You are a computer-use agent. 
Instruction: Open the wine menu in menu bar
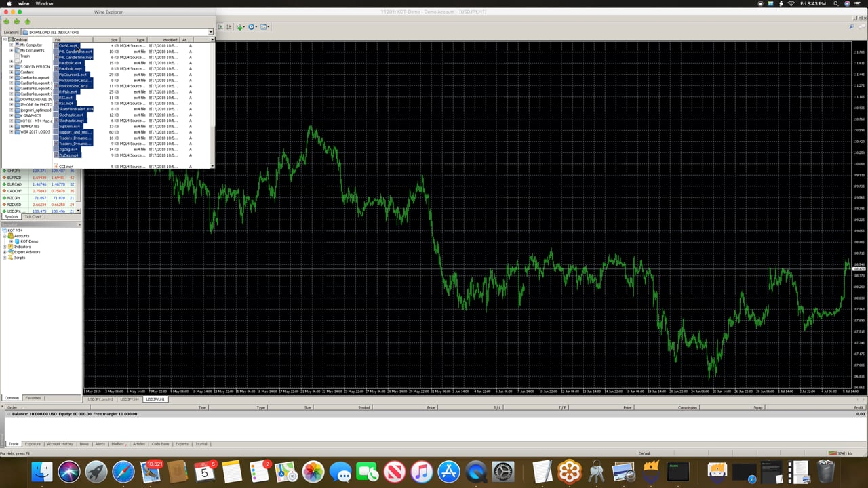[x=24, y=4]
